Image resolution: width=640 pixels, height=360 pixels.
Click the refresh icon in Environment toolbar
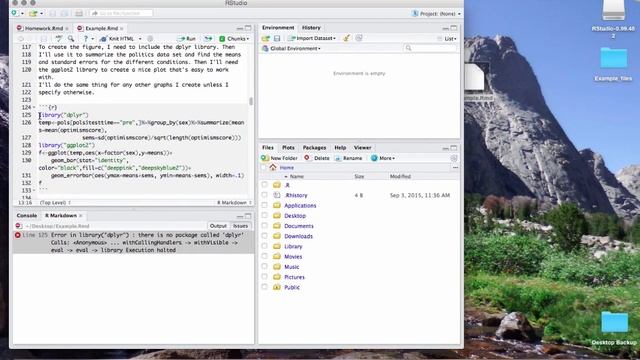tap(359, 38)
